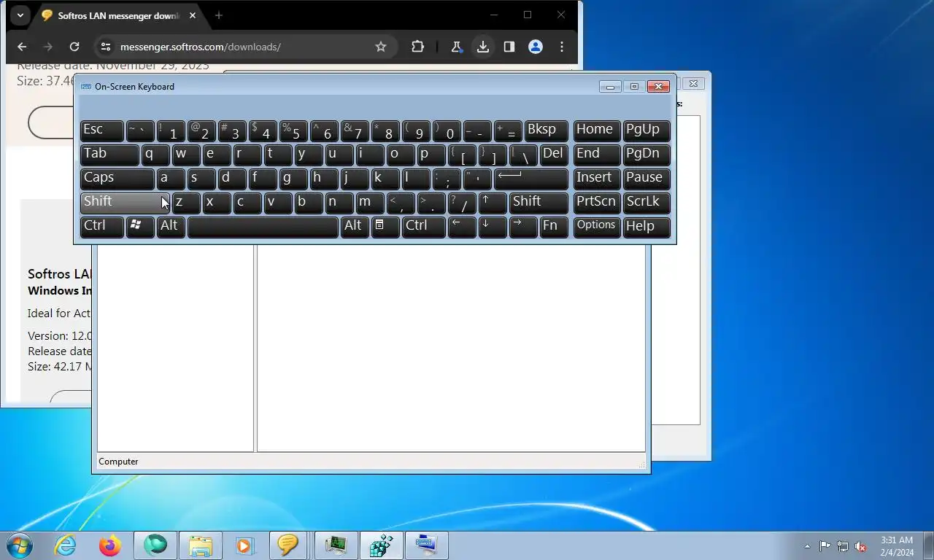Click the number 5 key
Screen dimensions: 934x560
pos(293,131)
